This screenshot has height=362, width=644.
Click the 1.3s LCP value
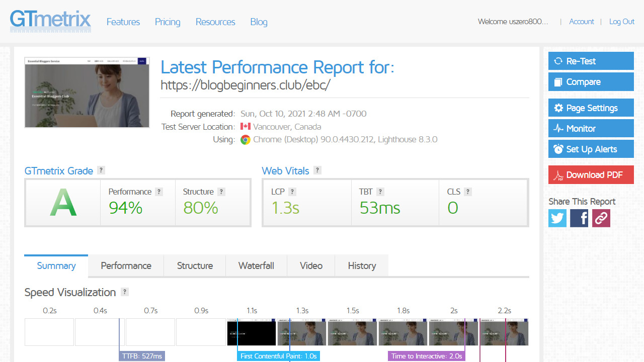point(285,208)
